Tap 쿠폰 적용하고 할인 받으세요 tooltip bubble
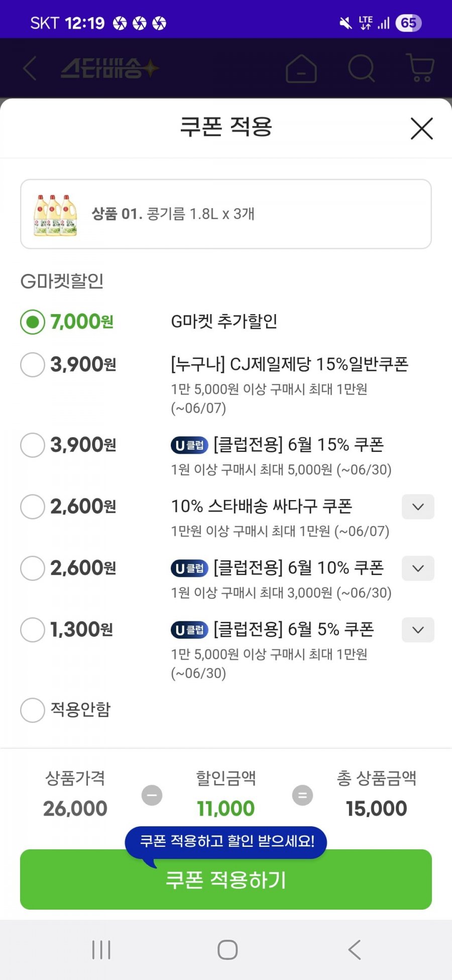452x980 pixels. coord(226,842)
